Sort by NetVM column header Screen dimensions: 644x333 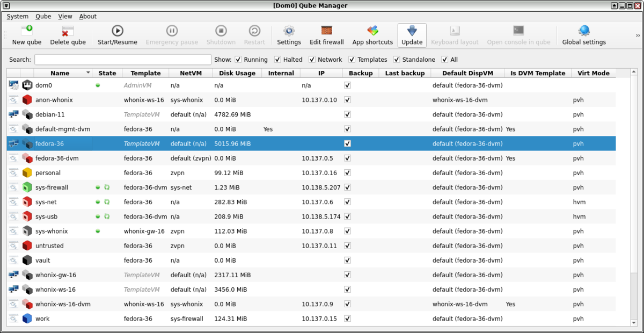click(x=191, y=73)
